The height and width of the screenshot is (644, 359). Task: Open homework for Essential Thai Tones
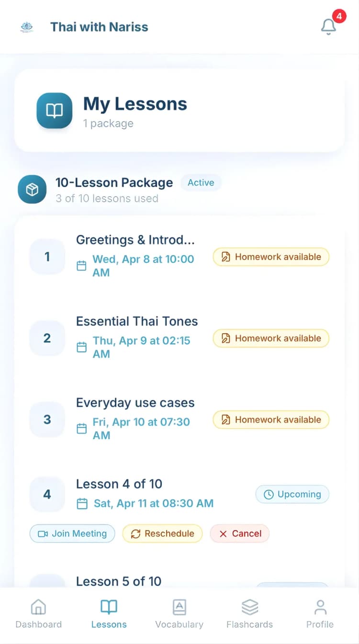(x=270, y=338)
